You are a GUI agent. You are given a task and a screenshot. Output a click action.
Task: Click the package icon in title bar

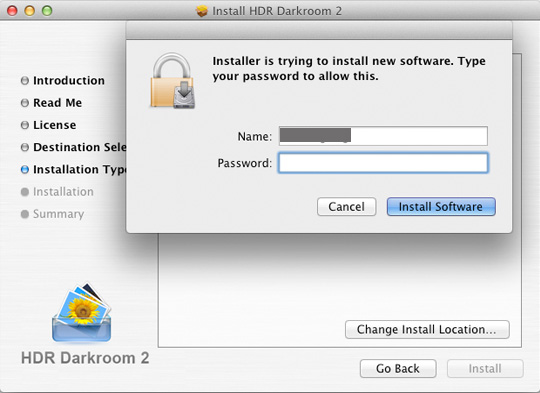point(202,11)
